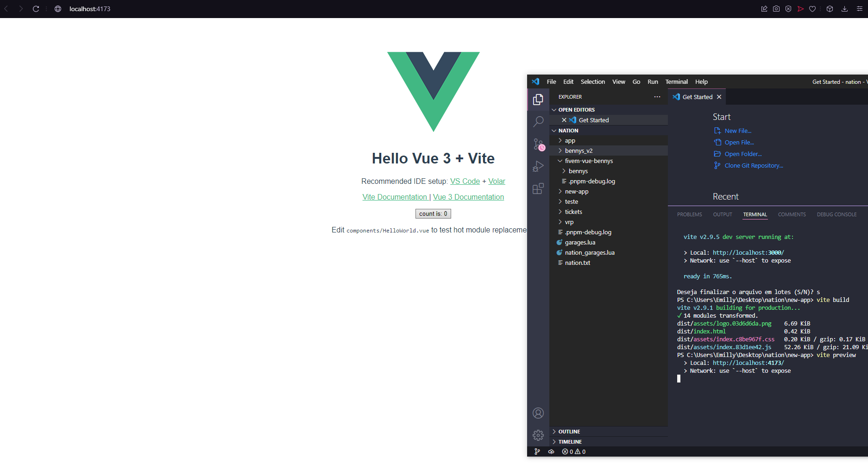Click the browser ad blocker shield icon
Screen dimensions: 868x464
tap(788, 9)
